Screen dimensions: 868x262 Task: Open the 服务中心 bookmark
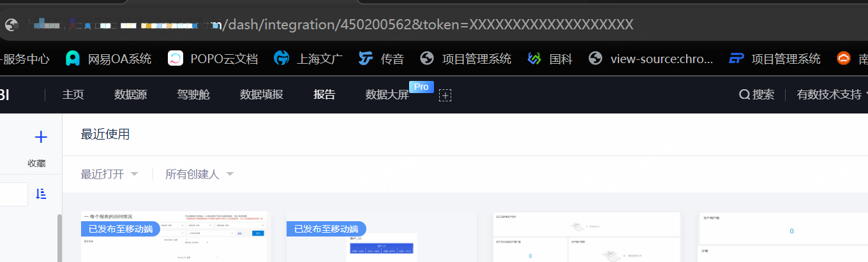(25, 59)
